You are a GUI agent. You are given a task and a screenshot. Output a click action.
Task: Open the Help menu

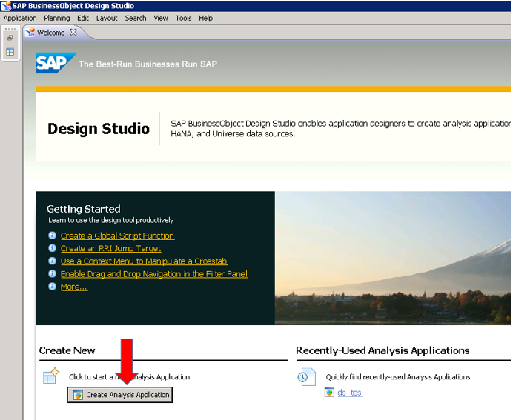click(x=205, y=18)
